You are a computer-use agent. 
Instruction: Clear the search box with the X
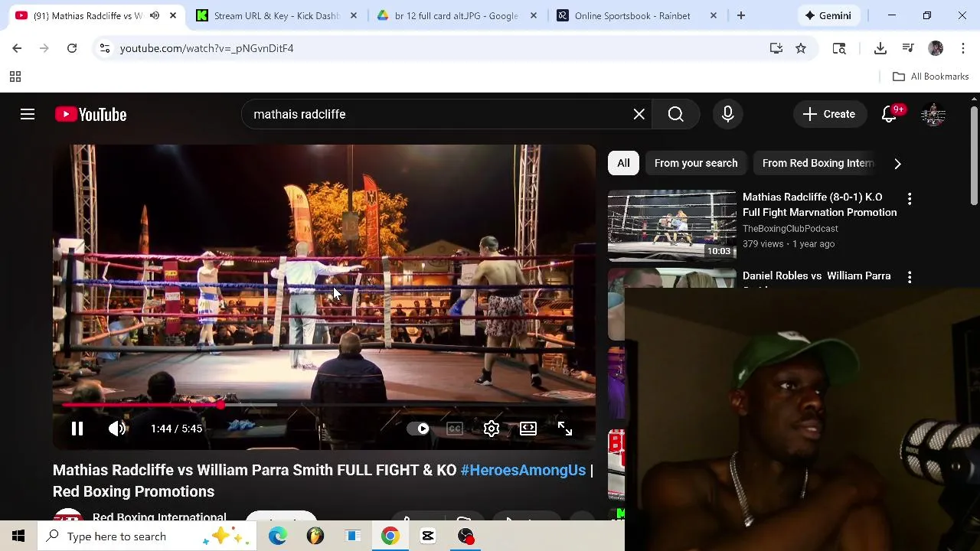(639, 114)
